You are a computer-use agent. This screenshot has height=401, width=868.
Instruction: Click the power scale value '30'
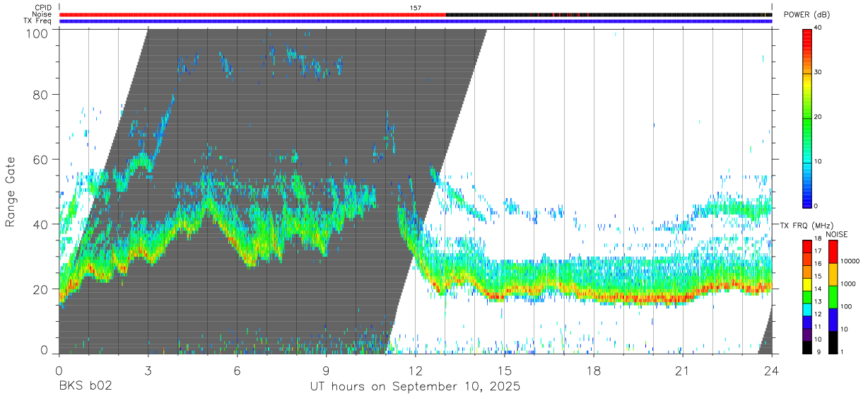click(x=819, y=73)
